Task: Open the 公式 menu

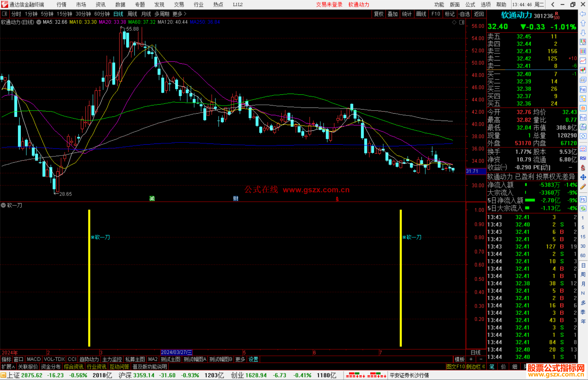Action: 470,5
